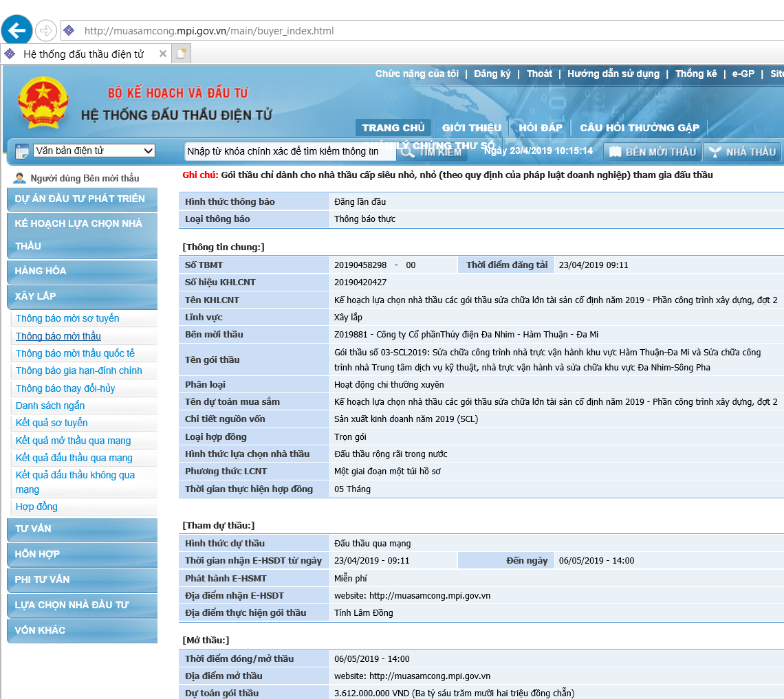Click the NHÀ THẦU button
The image size is (784, 699).
[x=743, y=152]
